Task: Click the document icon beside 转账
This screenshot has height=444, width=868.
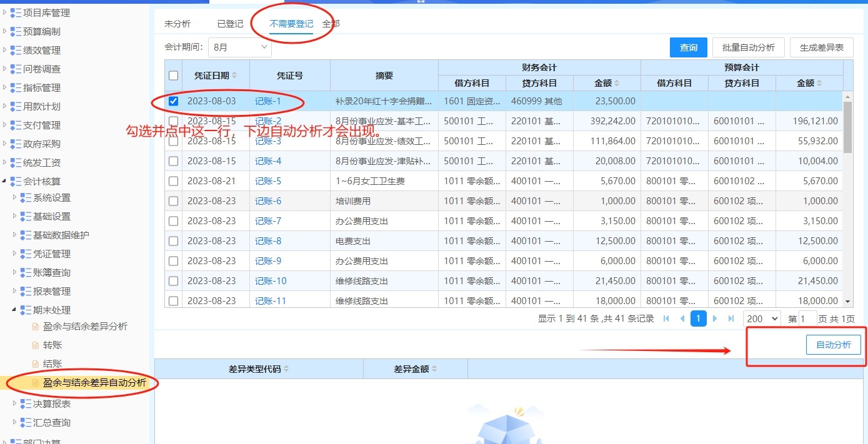Action: coord(36,345)
